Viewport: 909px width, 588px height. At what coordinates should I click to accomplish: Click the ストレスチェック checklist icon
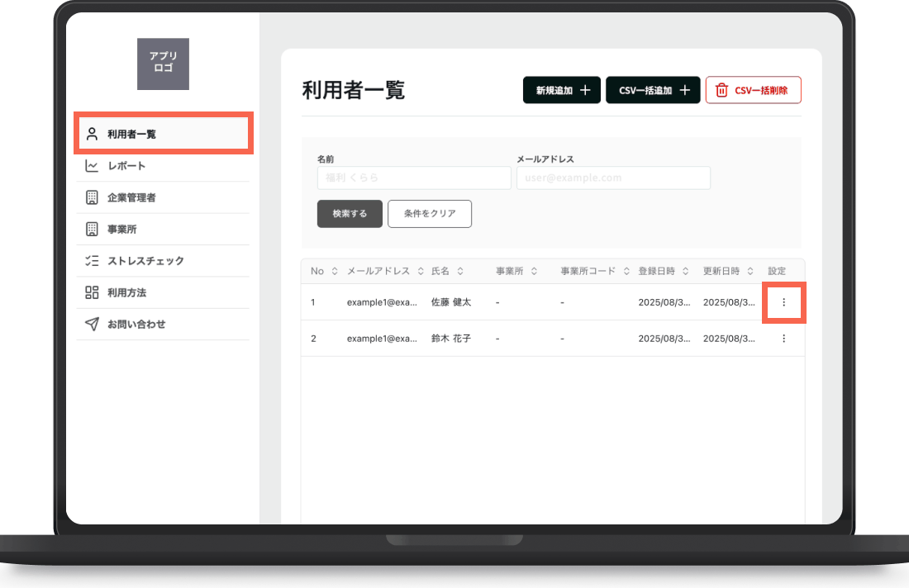pyautogui.click(x=92, y=261)
